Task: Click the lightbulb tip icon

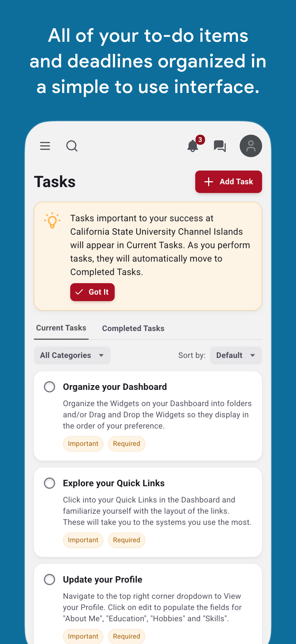Action: coord(52,220)
